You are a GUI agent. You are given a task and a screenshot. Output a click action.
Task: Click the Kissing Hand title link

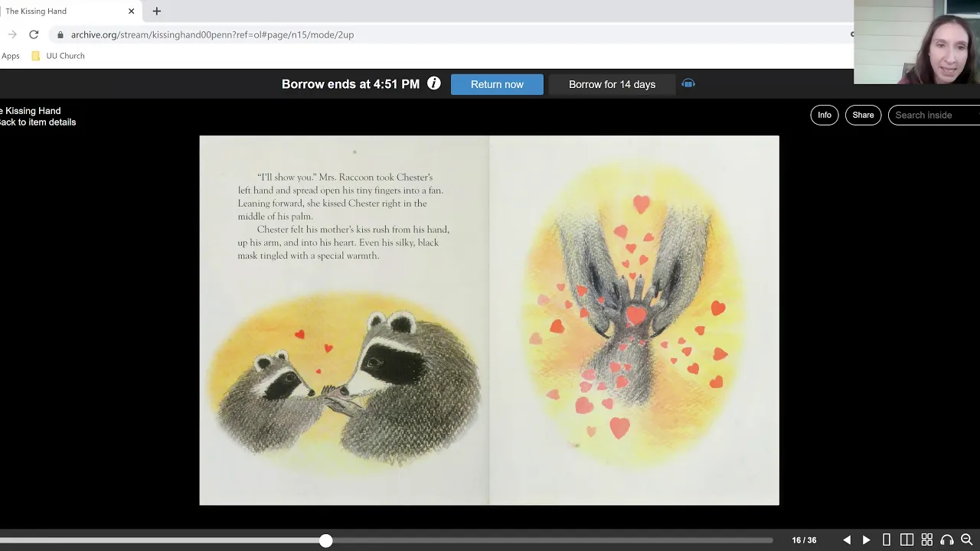point(31,111)
